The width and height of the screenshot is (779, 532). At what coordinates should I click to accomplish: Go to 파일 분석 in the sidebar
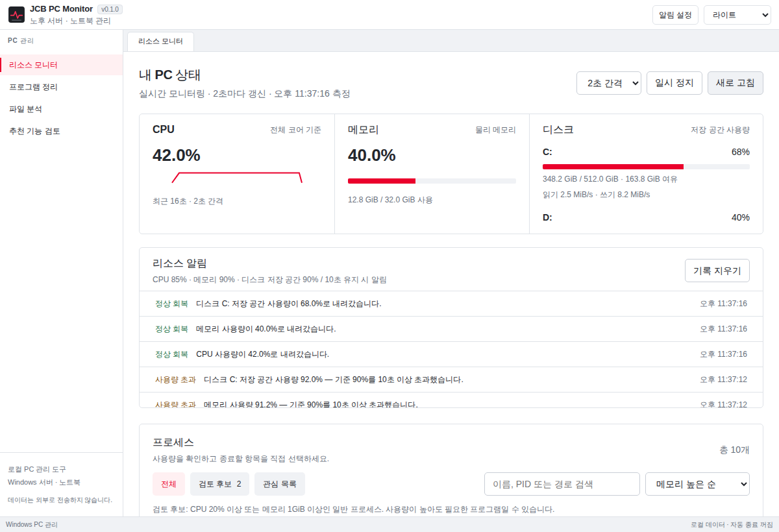tap(61, 109)
